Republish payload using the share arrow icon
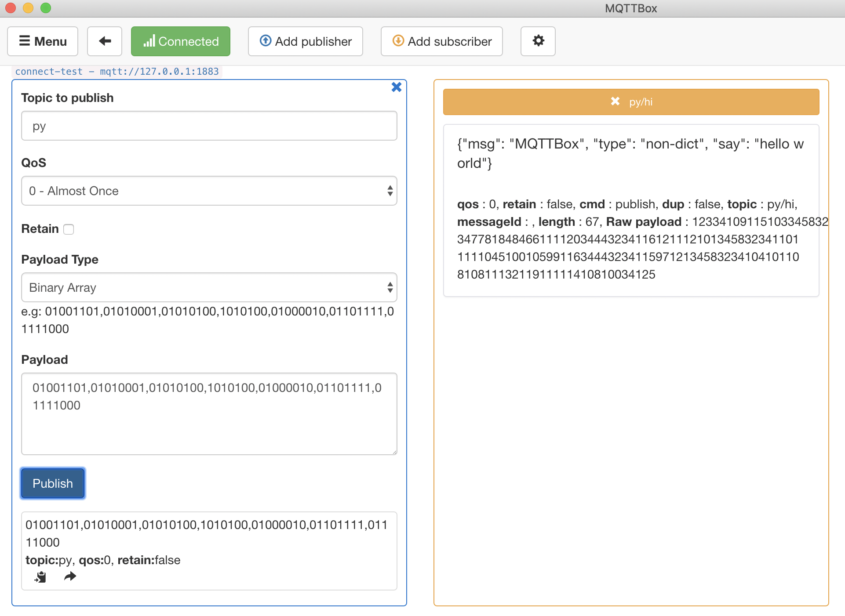 pyautogui.click(x=70, y=576)
